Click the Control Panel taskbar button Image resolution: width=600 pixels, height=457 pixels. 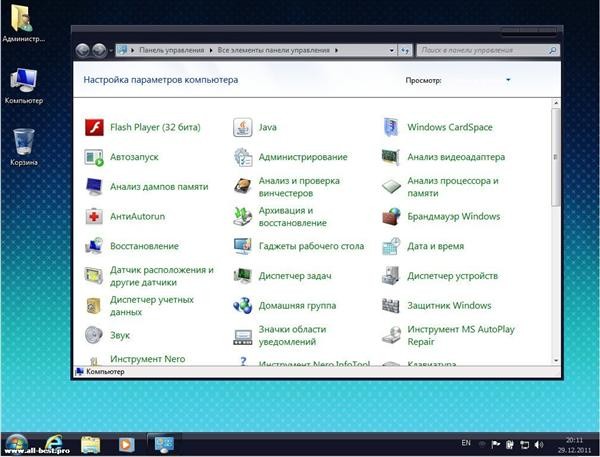coord(164,444)
